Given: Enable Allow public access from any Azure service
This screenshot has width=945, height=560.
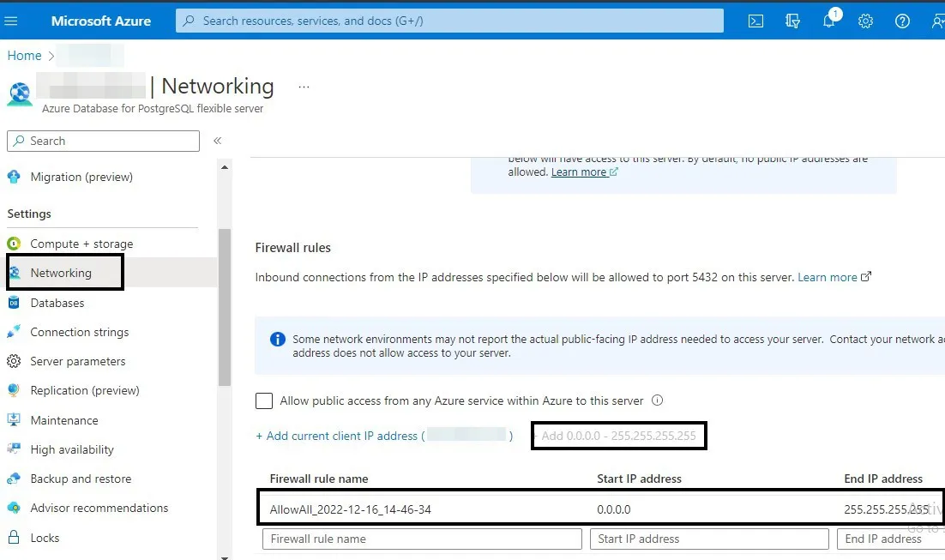Looking at the screenshot, I should tap(264, 400).
